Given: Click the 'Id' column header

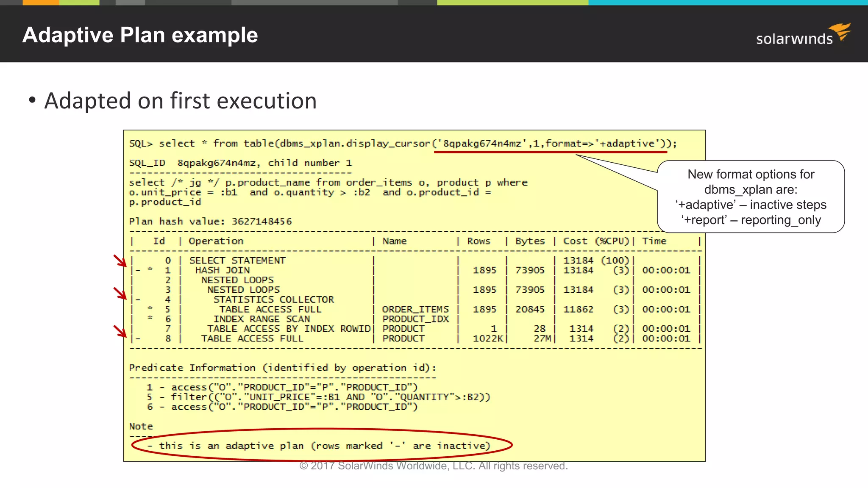Looking at the screenshot, I should [159, 241].
